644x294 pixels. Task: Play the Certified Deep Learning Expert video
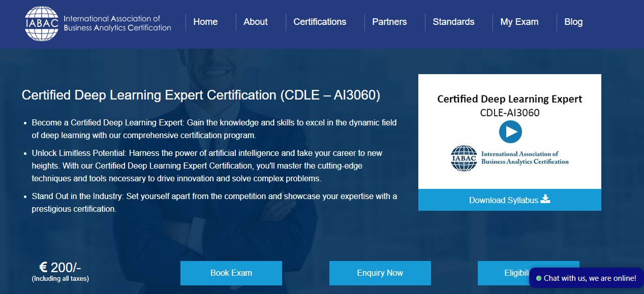[510, 132]
